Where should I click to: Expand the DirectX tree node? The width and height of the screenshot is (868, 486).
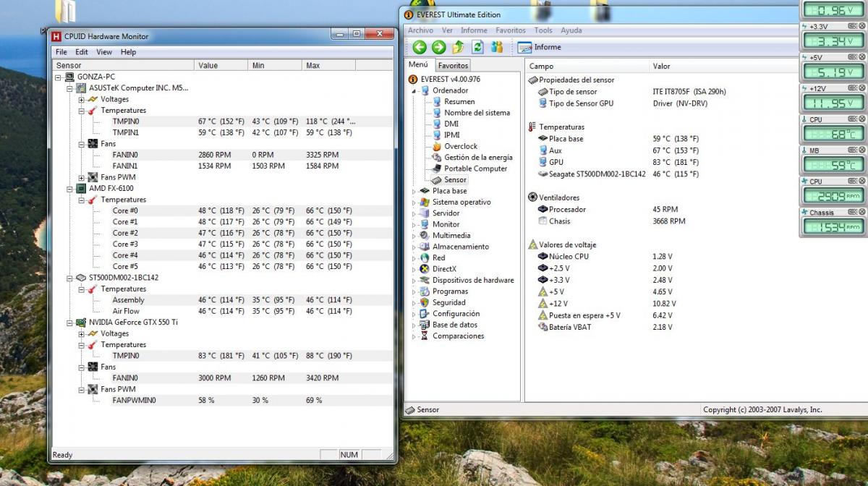pyautogui.click(x=414, y=269)
